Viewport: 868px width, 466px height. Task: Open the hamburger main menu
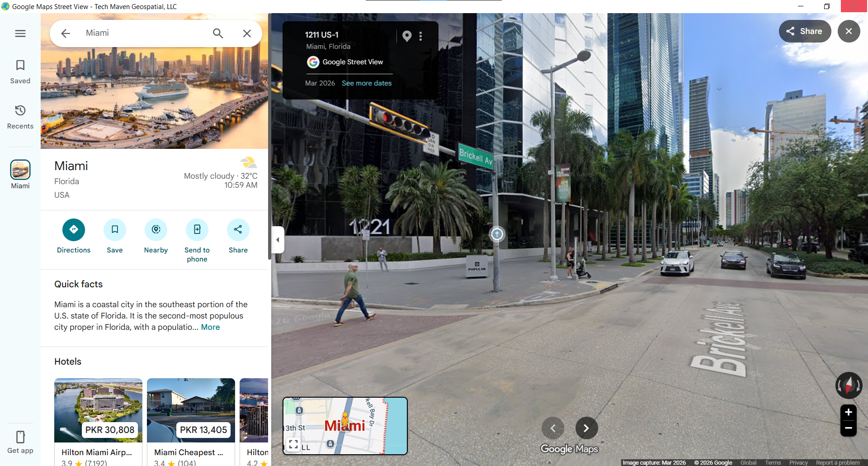point(20,33)
